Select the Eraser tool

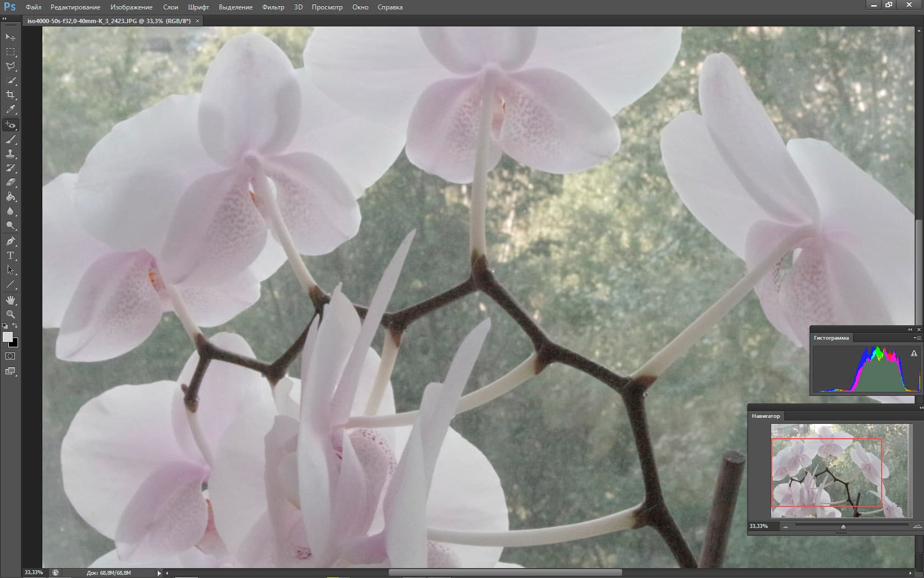point(10,182)
